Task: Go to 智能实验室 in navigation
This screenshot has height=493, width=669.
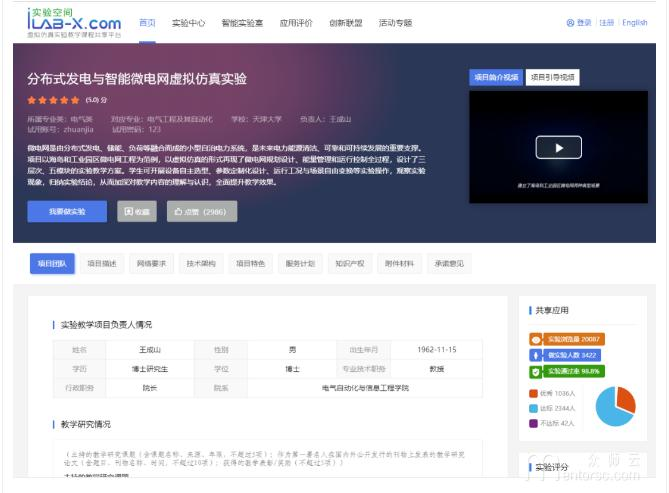Action: pos(242,22)
